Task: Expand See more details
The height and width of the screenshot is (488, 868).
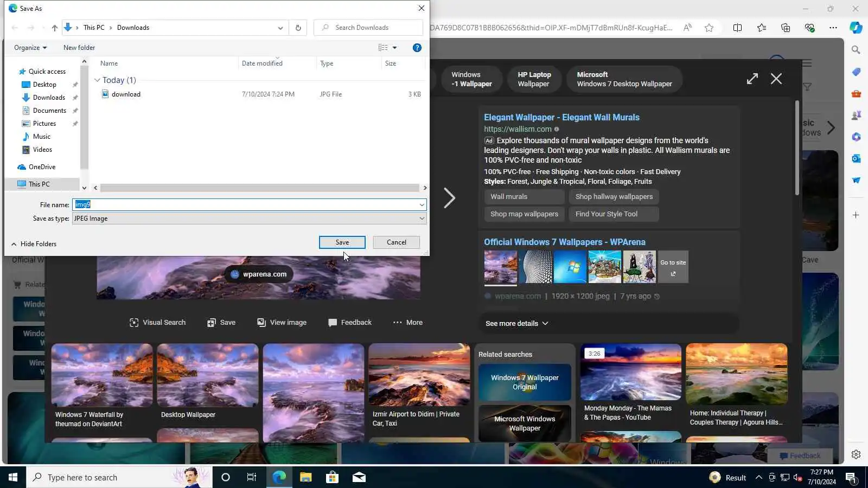Action: [x=517, y=324]
